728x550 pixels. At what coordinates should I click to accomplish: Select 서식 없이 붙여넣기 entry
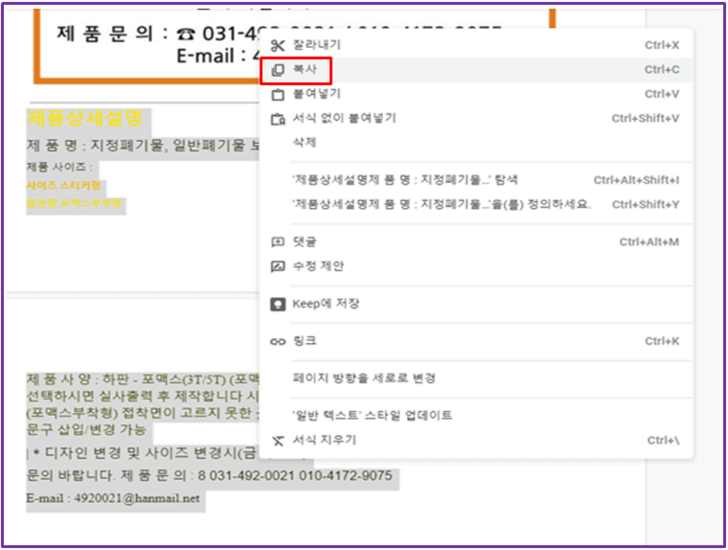477,119
